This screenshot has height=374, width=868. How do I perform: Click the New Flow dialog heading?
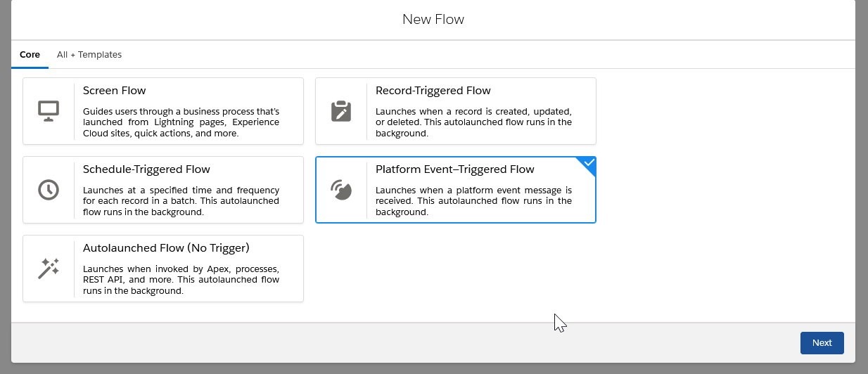pos(433,20)
